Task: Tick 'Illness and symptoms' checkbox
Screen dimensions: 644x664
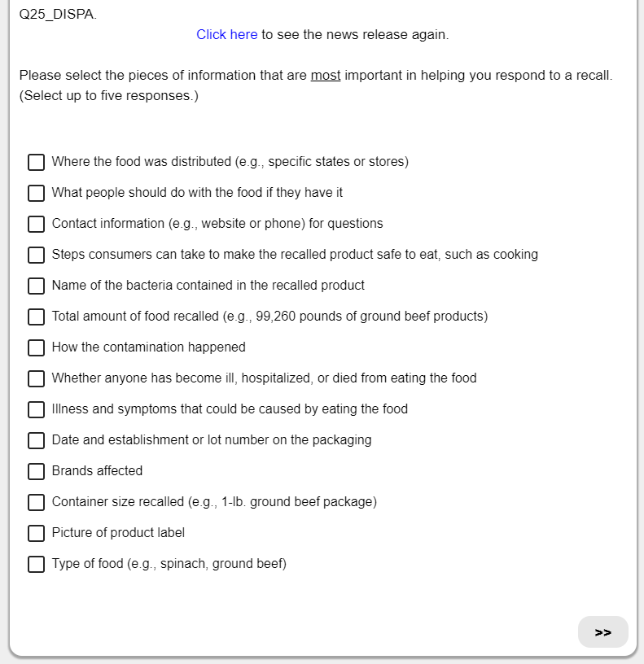Action: 37,409
